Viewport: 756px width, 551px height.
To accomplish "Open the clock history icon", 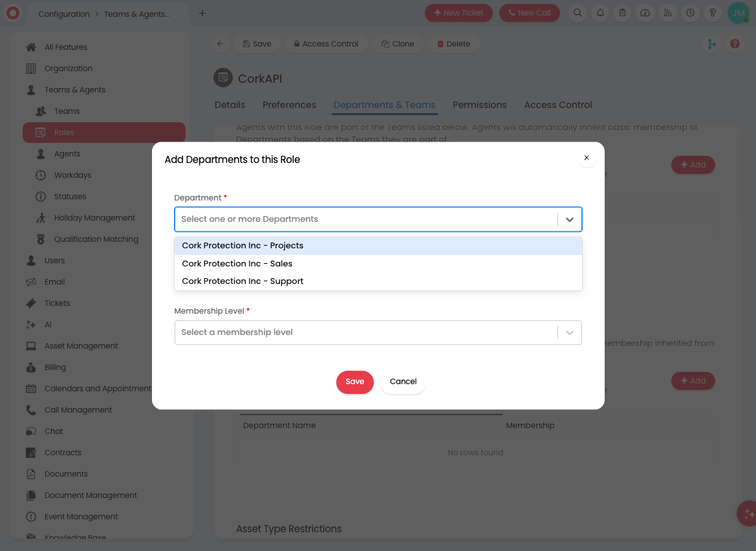I will pyautogui.click(x=691, y=13).
